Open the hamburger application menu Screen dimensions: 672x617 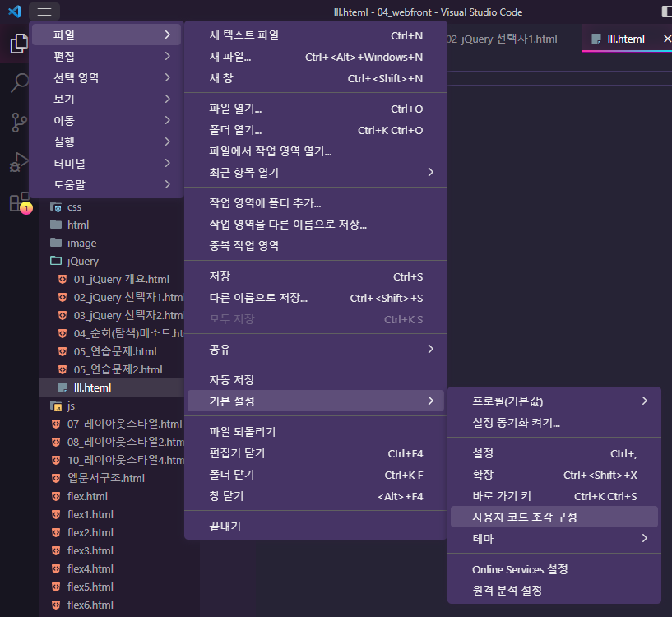point(44,12)
